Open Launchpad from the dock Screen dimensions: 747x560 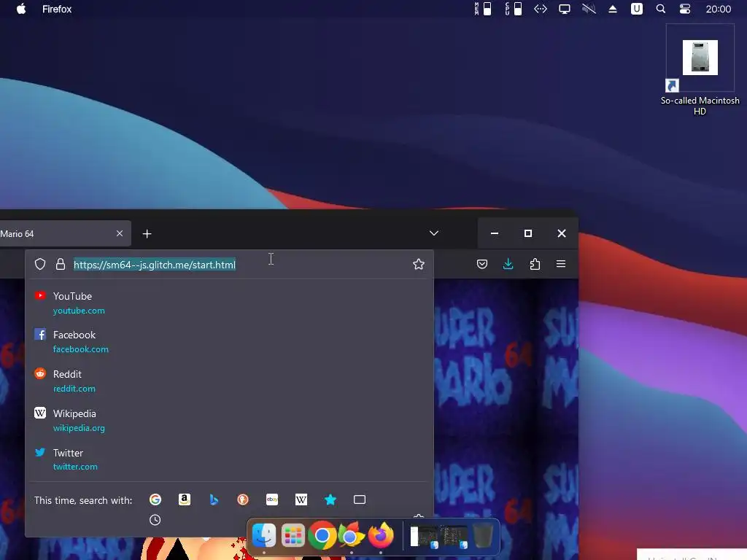tap(293, 536)
